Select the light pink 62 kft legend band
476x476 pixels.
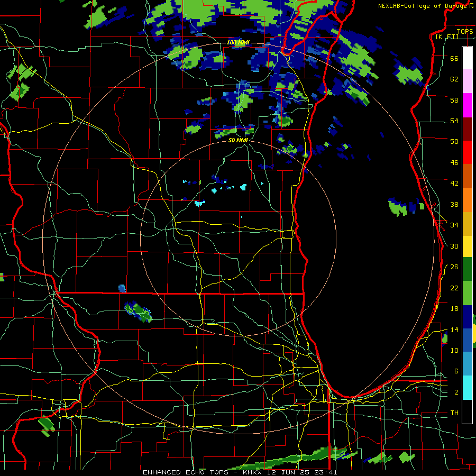pyautogui.click(x=467, y=81)
